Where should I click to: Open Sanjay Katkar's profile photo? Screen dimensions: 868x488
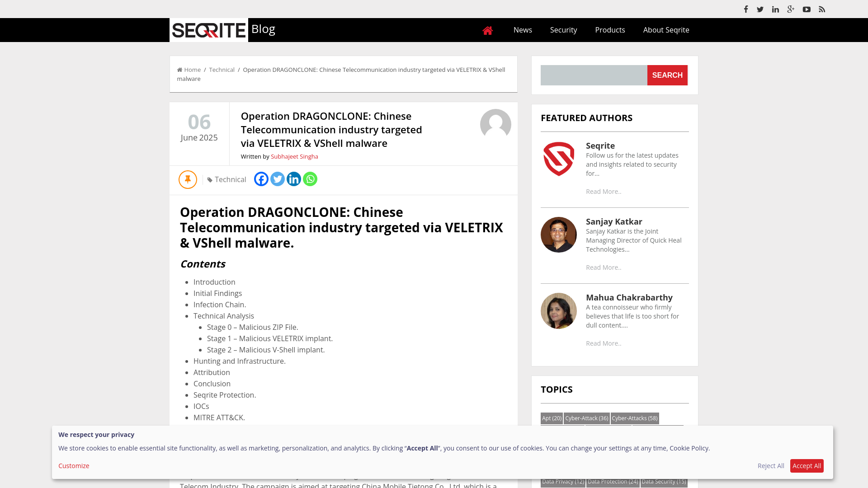coord(559,235)
